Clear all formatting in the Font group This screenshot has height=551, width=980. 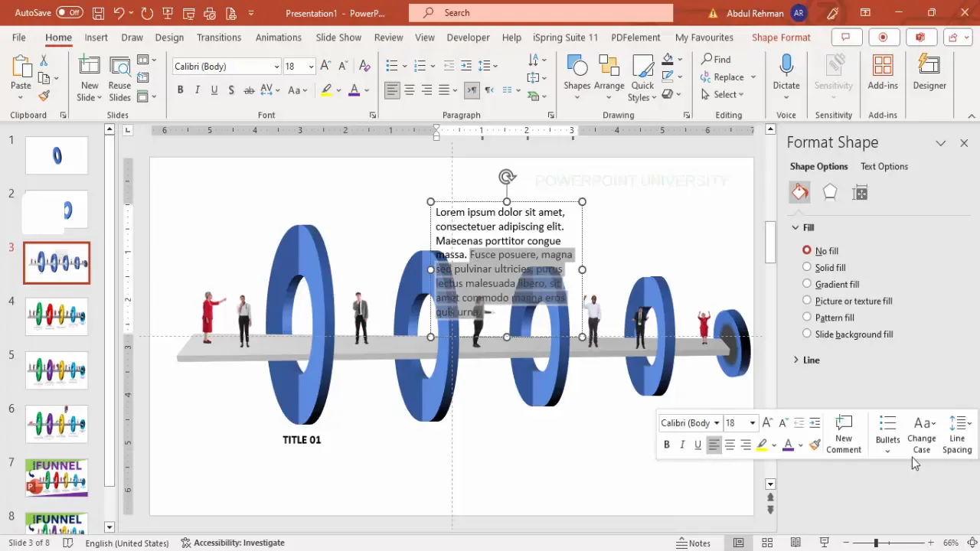click(x=364, y=67)
